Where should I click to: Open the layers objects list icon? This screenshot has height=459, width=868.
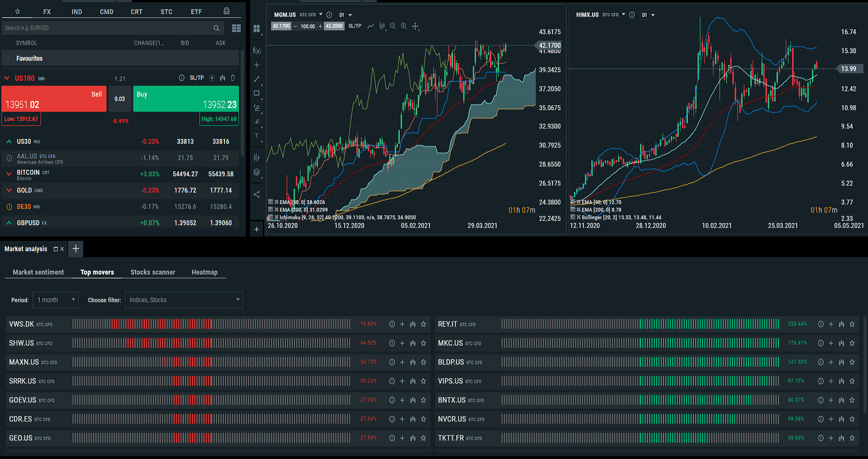tap(257, 172)
